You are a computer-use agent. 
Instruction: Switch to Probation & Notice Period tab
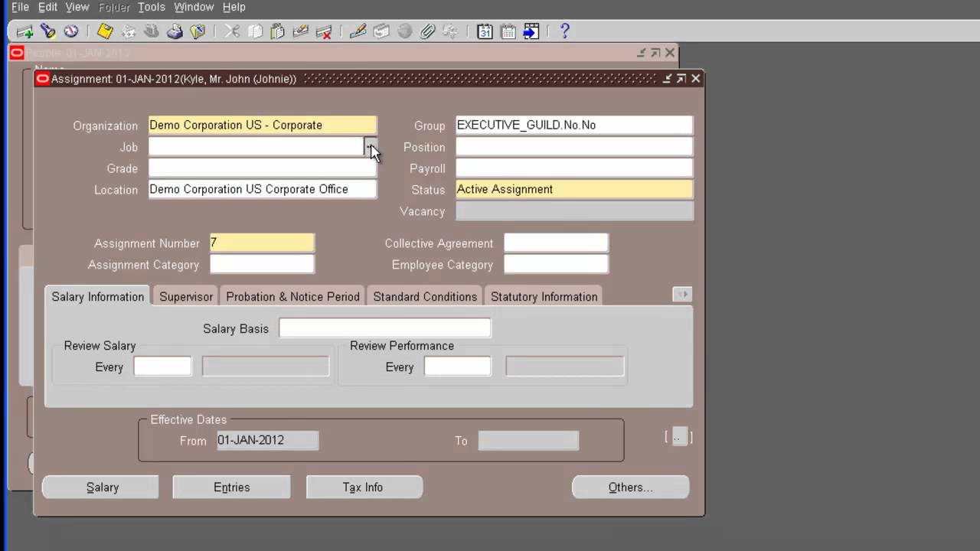tap(292, 296)
